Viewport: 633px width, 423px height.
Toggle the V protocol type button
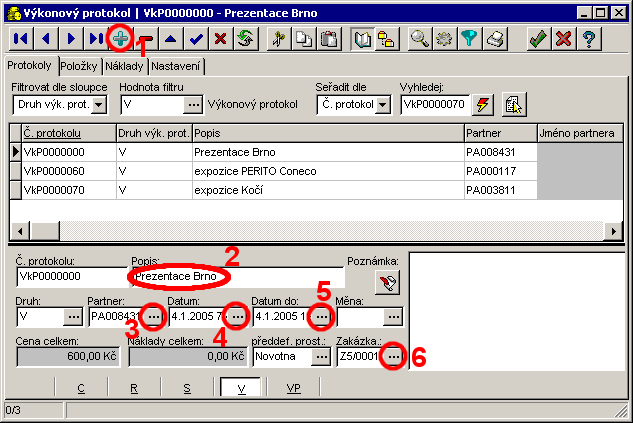click(x=241, y=388)
